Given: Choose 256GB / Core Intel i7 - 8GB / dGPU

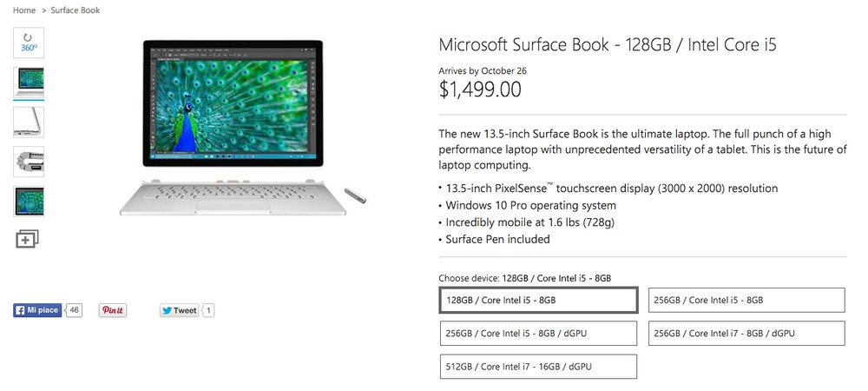Looking at the screenshot, I should tap(746, 334).
